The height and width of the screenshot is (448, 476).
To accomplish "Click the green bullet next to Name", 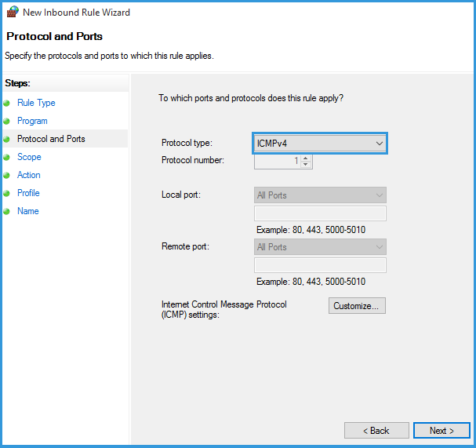I will 7,211.
